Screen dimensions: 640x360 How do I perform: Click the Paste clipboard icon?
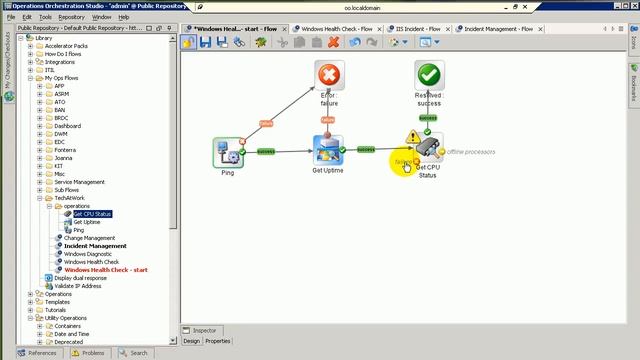[317, 42]
